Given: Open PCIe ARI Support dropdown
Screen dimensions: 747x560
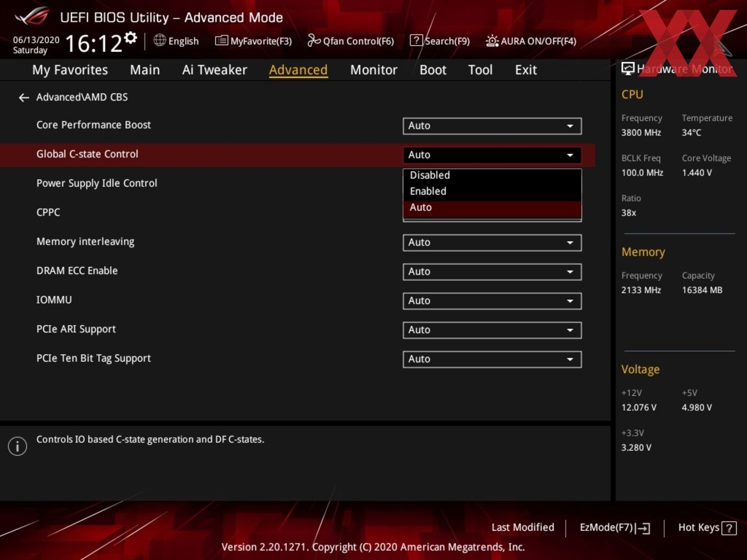Looking at the screenshot, I should tap(492, 330).
